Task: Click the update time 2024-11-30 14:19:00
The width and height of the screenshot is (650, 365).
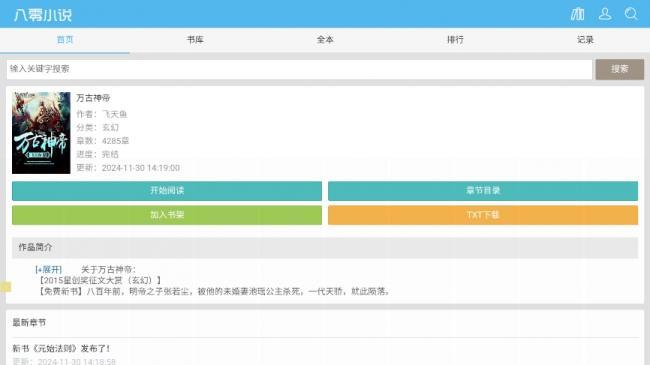Action: pos(141,168)
